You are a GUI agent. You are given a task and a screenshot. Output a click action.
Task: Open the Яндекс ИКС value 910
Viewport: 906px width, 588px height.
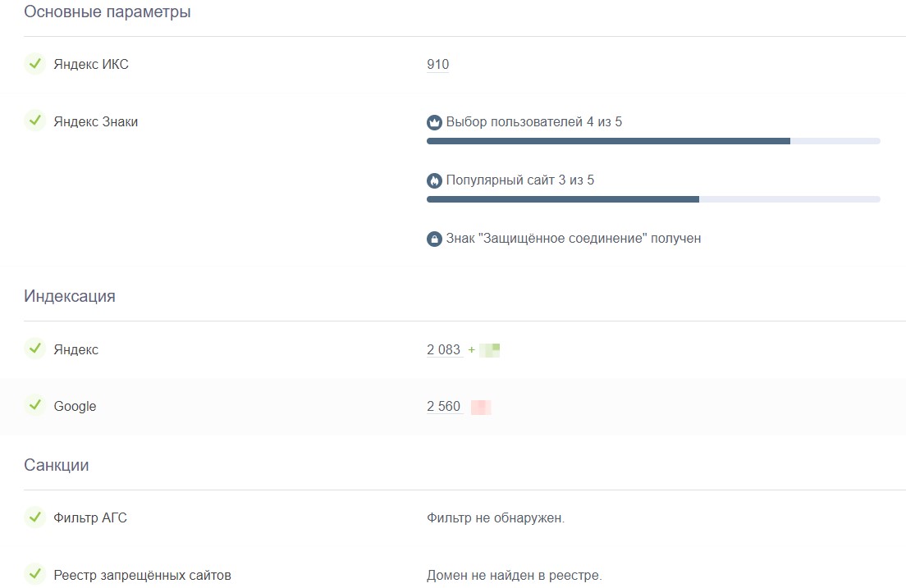point(437,65)
